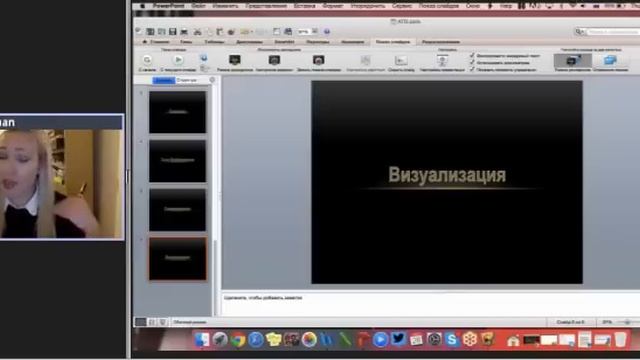This screenshot has width=640, height=360.
Task: Toggle the Show media controls checkbox
Action: point(472,69)
